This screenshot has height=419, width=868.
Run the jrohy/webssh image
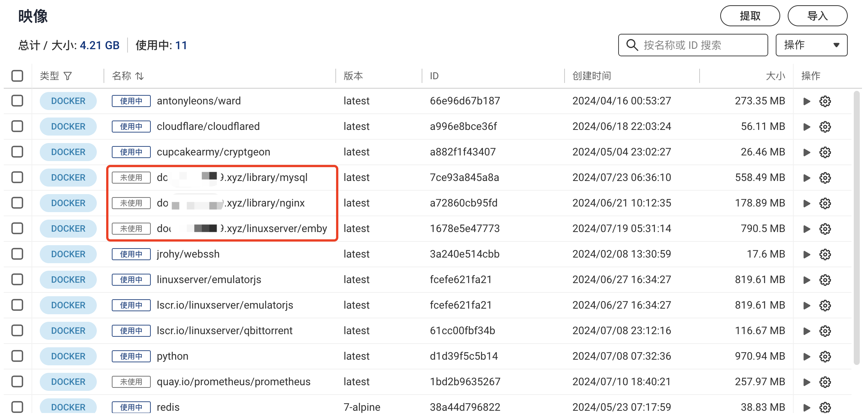pos(806,255)
